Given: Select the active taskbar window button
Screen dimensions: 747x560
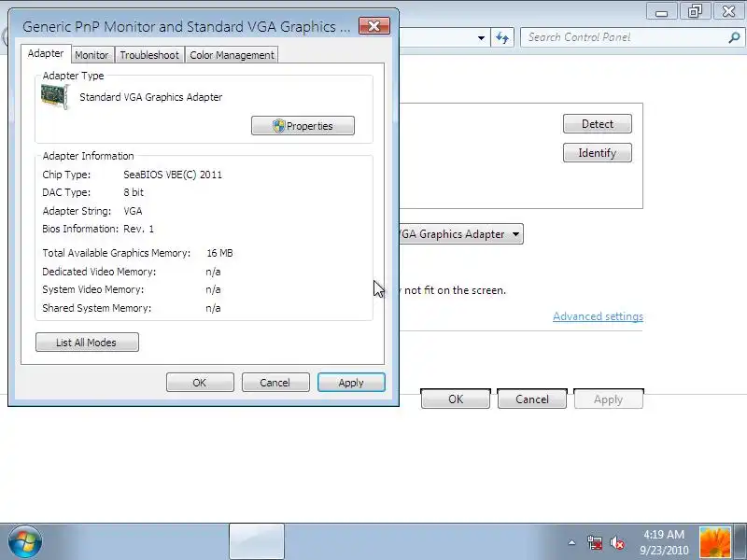Looking at the screenshot, I should (x=257, y=541).
